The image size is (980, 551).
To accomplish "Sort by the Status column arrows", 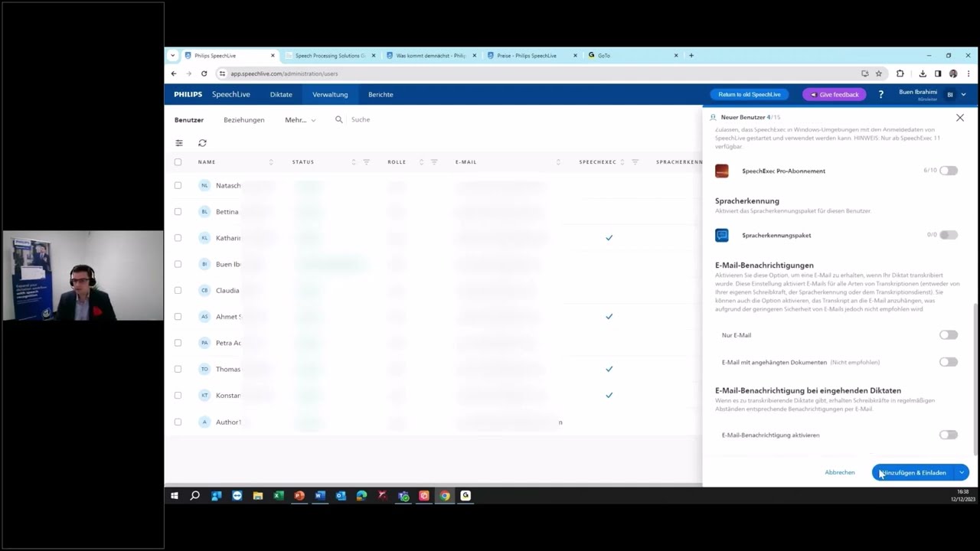I will [x=353, y=162].
